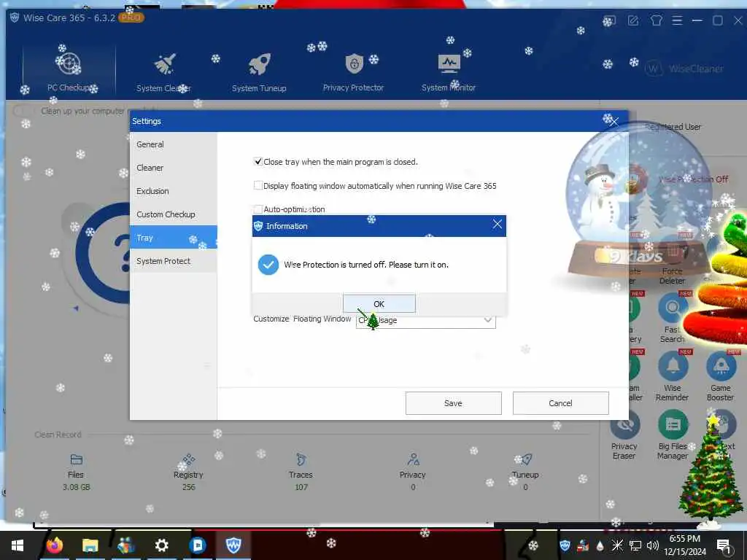This screenshot has height=560, width=747.
Task: Click OK in the Information dialog
Action: pos(379,303)
